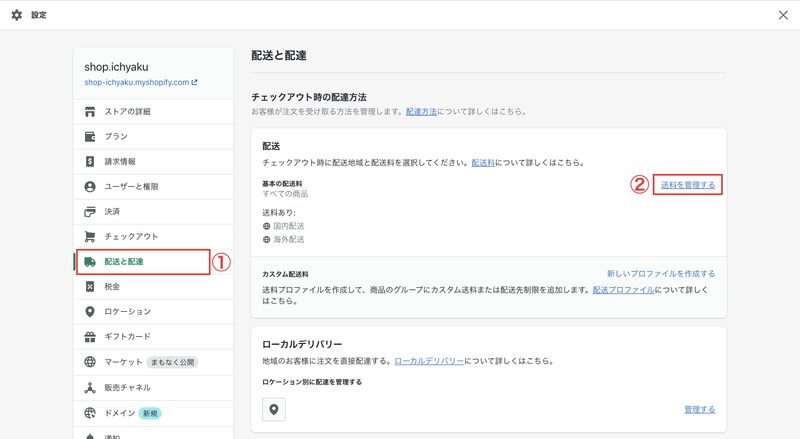The height and width of the screenshot is (439, 800).
Task: Open 決済 settings section
Action: (x=154, y=212)
